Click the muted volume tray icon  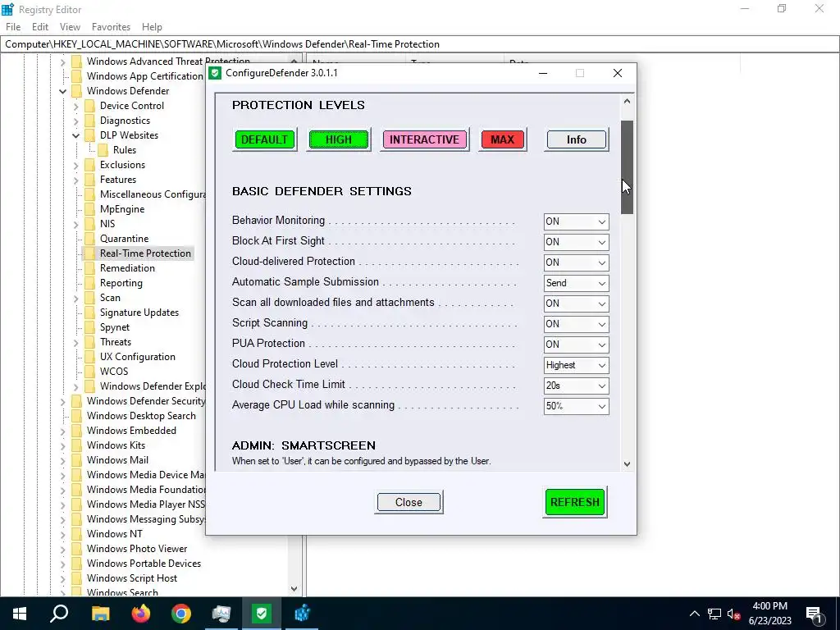(734, 614)
